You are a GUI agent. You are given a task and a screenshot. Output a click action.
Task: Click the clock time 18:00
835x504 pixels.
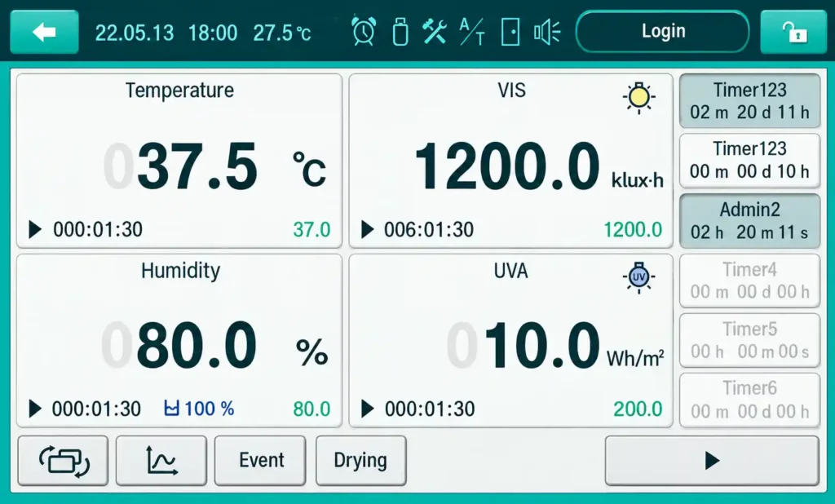(x=213, y=33)
